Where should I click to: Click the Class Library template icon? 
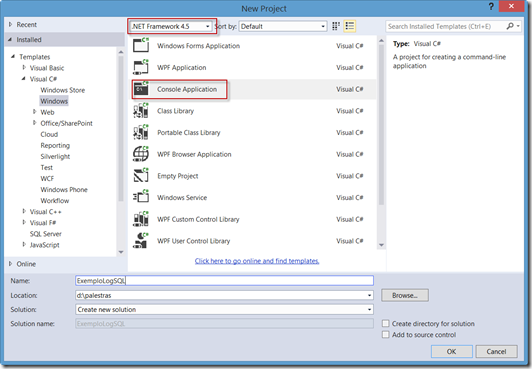coord(141,111)
